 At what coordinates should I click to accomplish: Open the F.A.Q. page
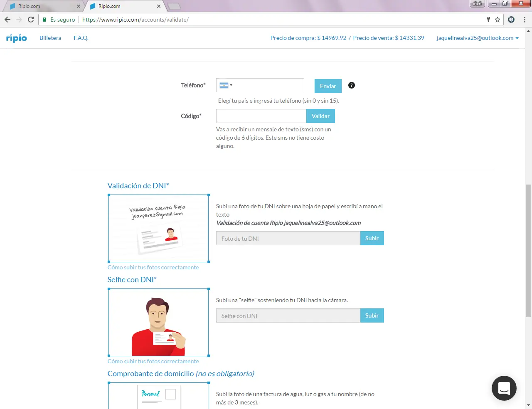(x=81, y=38)
